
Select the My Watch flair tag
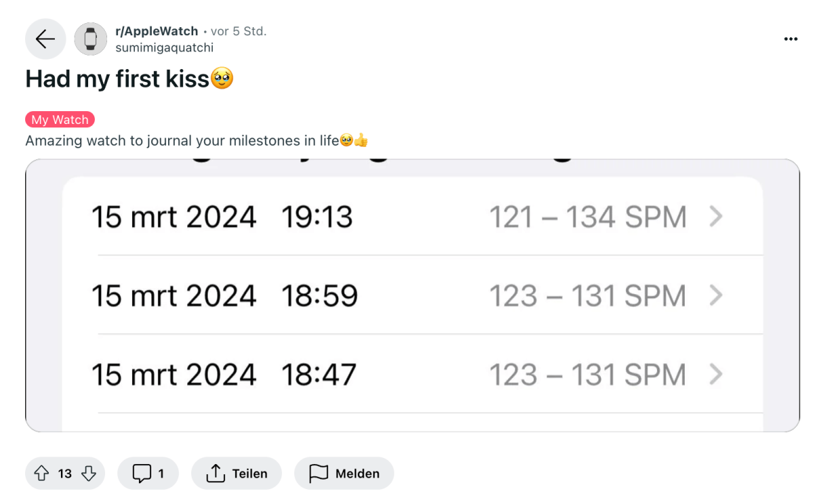click(60, 120)
